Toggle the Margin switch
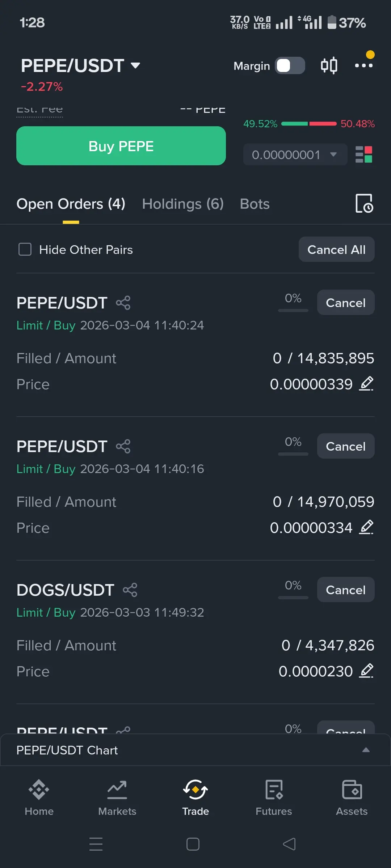 point(290,66)
